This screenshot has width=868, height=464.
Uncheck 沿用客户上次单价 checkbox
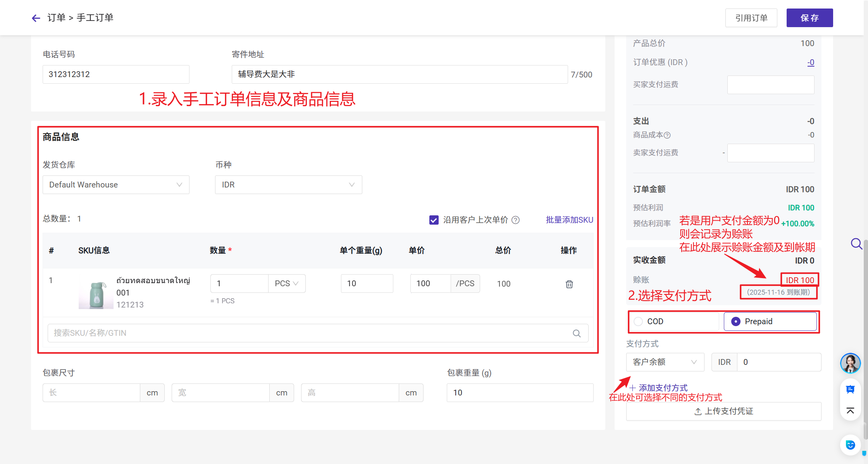pyautogui.click(x=434, y=220)
